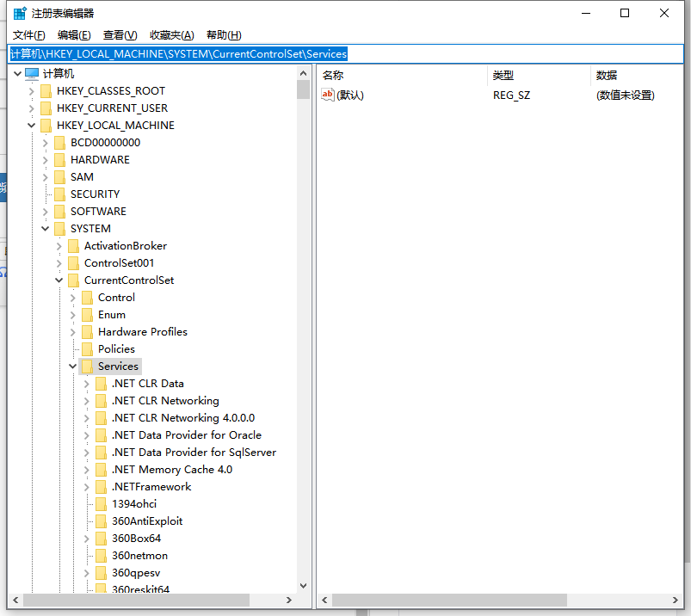The image size is (691, 616).
Task: Expand the Control key
Action: tap(72, 298)
